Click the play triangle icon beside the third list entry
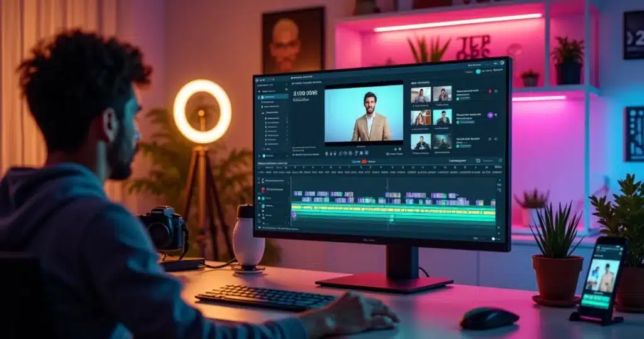644x339 pixels. click(489, 139)
